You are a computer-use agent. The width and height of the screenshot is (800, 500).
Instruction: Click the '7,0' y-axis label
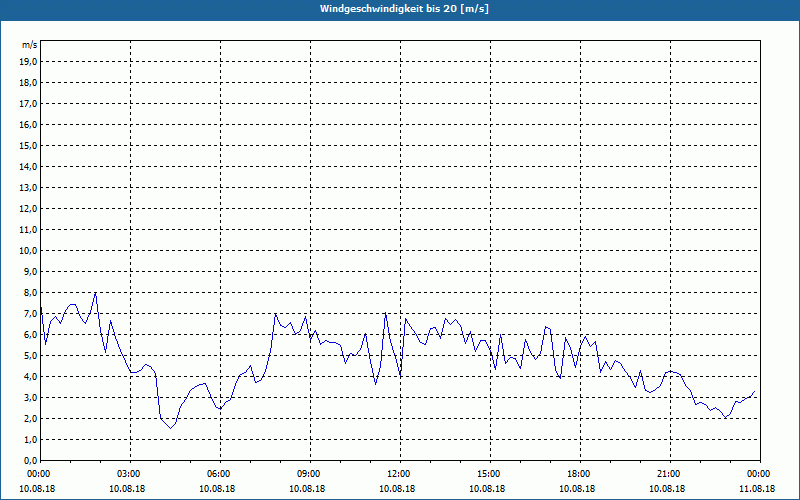tap(30, 314)
